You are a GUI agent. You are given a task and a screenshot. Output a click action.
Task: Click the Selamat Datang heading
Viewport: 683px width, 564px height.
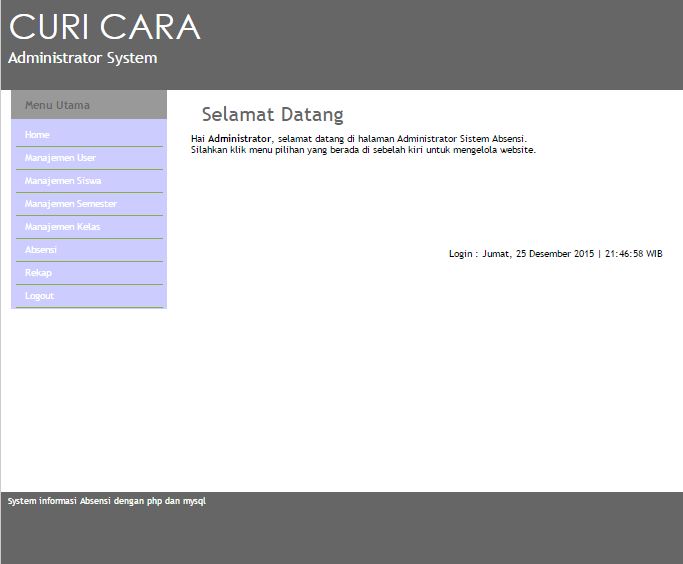[273, 115]
